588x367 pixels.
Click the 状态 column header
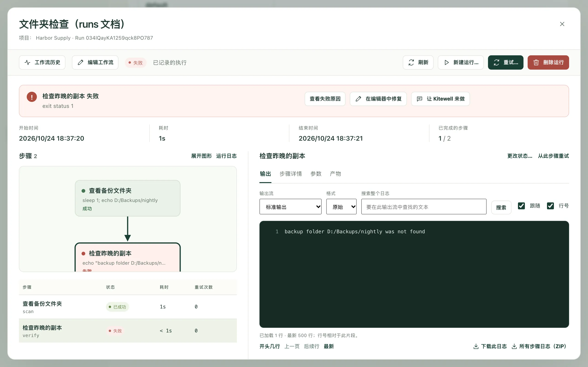(110, 287)
